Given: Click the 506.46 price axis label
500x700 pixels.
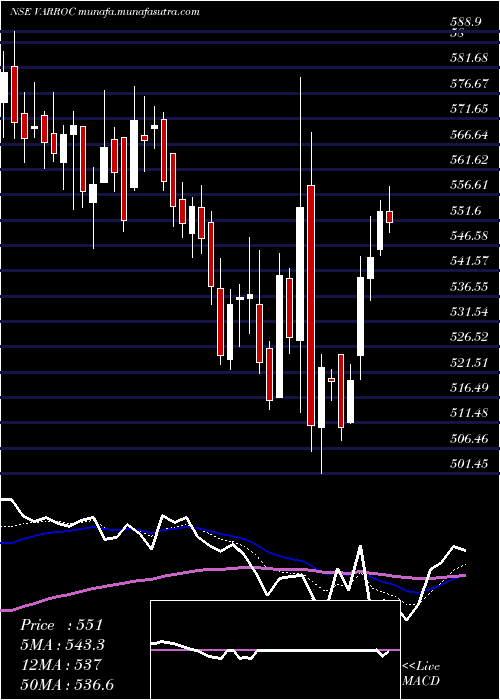Looking at the screenshot, I should point(469,439).
